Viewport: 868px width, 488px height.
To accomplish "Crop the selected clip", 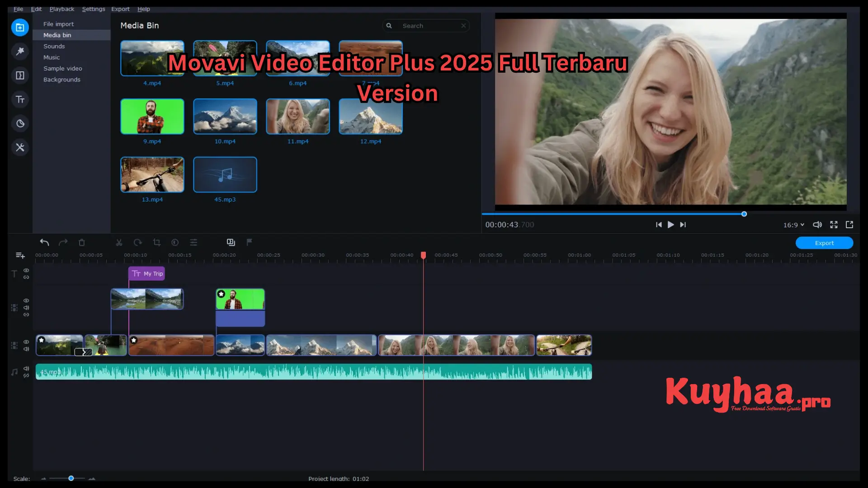I will pyautogui.click(x=156, y=243).
